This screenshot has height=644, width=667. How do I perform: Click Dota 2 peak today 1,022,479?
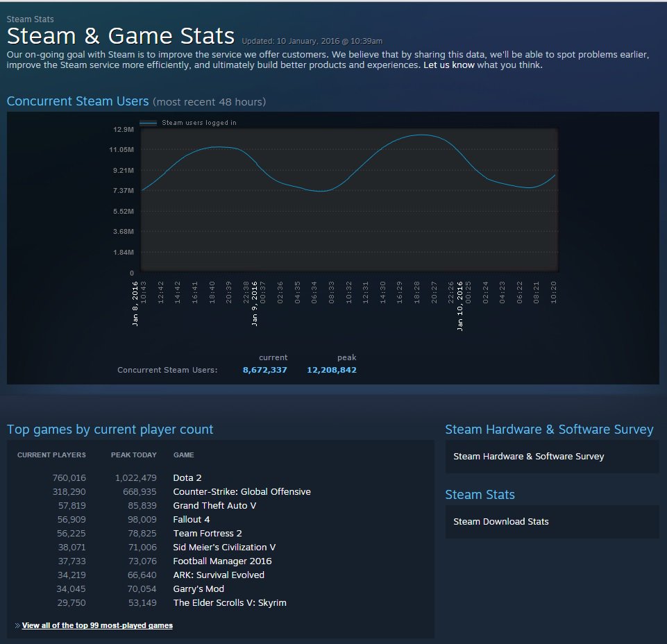[x=136, y=477]
